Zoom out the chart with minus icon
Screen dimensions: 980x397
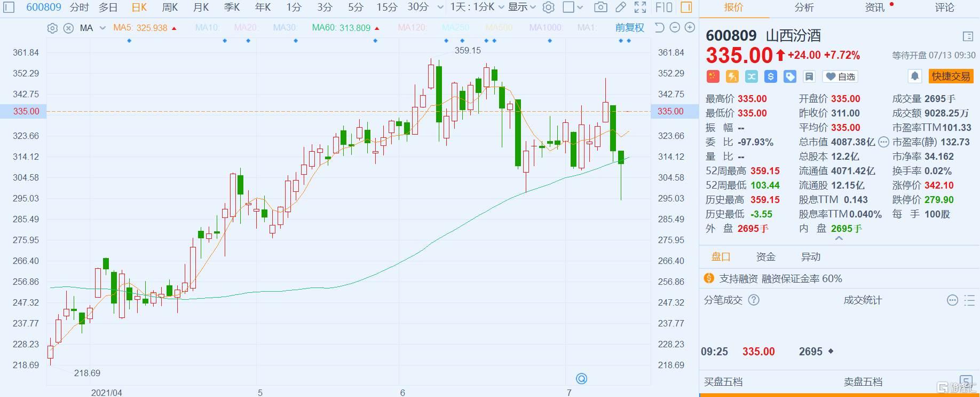pyautogui.click(x=675, y=27)
